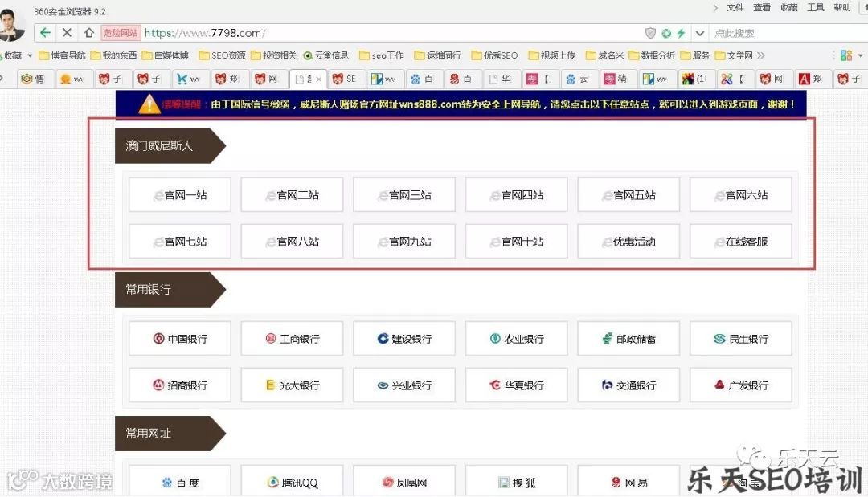This screenshot has width=868, height=497.
Task: Switch to the 精 tab
Action: point(616,79)
